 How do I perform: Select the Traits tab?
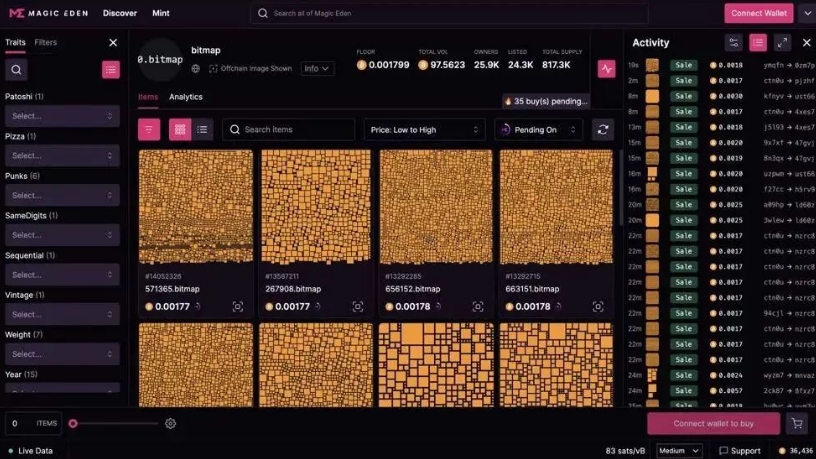(15, 43)
